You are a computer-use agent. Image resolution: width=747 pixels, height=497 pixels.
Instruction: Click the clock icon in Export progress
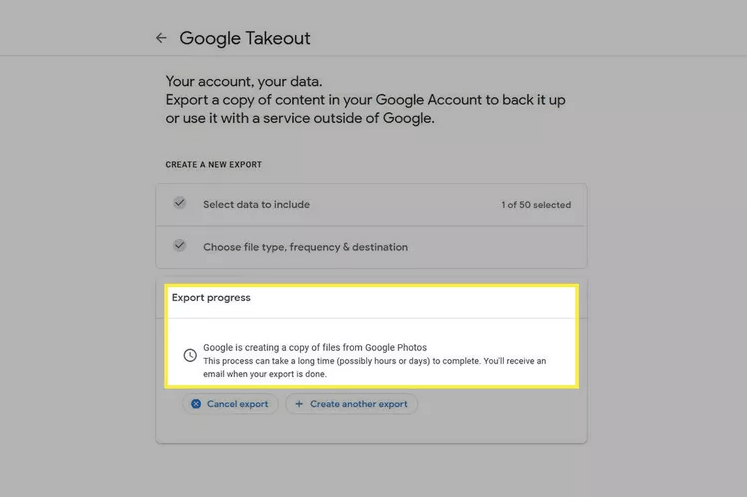pyautogui.click(x=190, y=355)
